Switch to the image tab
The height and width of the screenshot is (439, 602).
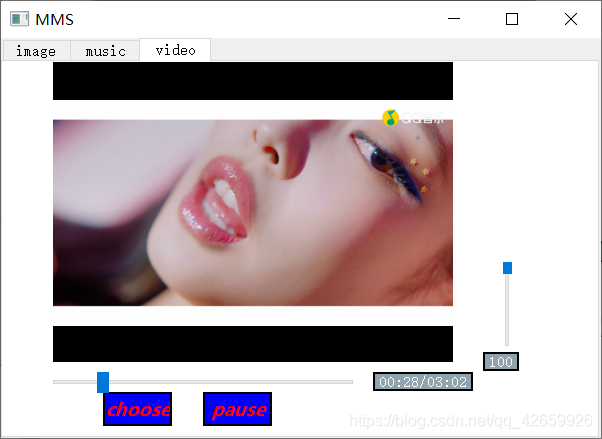(36, 51)
